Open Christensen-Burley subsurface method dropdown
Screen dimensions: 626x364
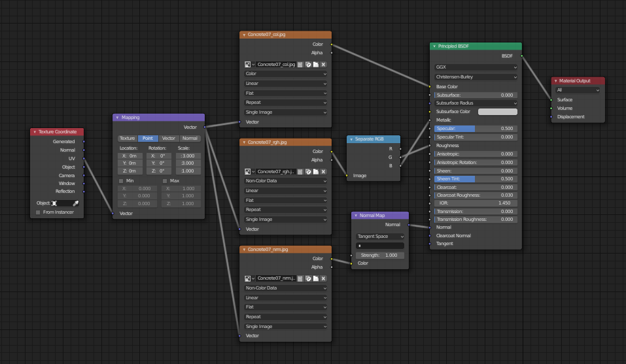tap(476, 77)
